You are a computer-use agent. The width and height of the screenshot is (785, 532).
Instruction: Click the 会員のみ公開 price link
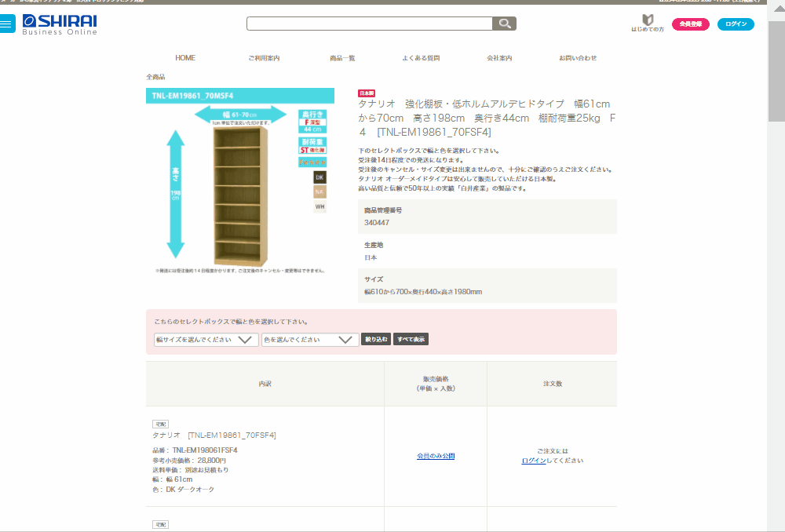click(x=436, y=456)
